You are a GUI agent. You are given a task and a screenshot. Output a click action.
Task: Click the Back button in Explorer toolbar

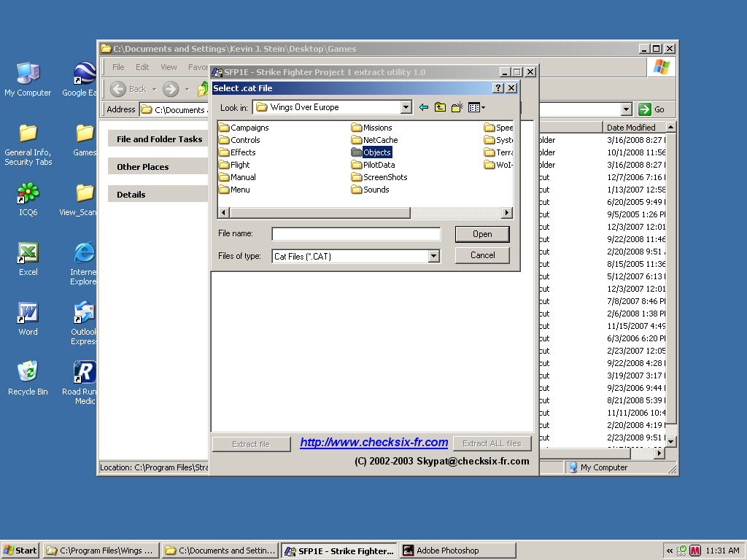click(x=128, y=89)
